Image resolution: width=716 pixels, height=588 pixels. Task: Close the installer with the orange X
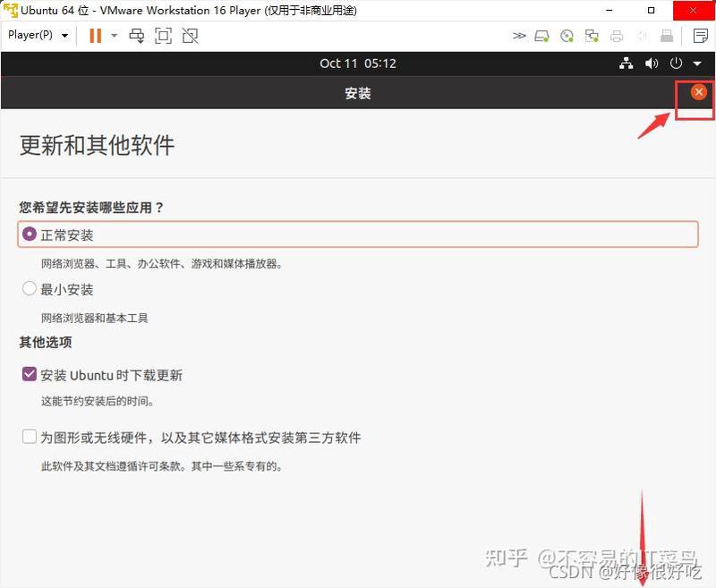[x=698, y=92]
